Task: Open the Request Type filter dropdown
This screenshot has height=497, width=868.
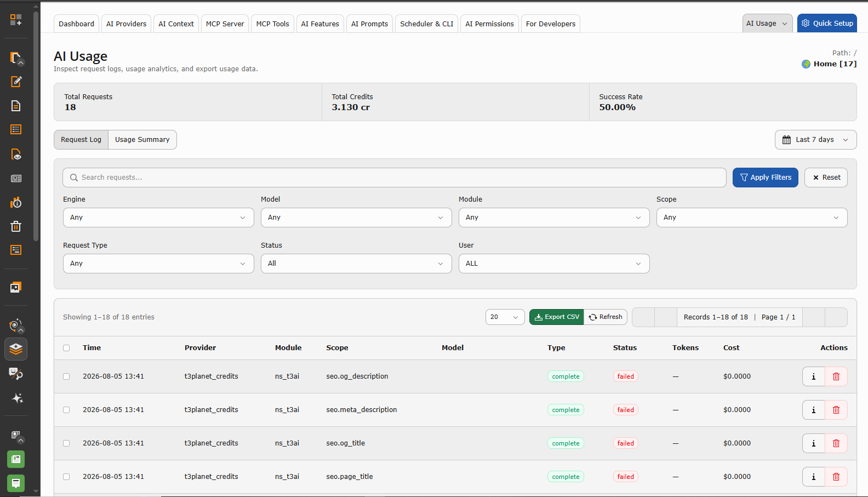Action: (158, 264)
